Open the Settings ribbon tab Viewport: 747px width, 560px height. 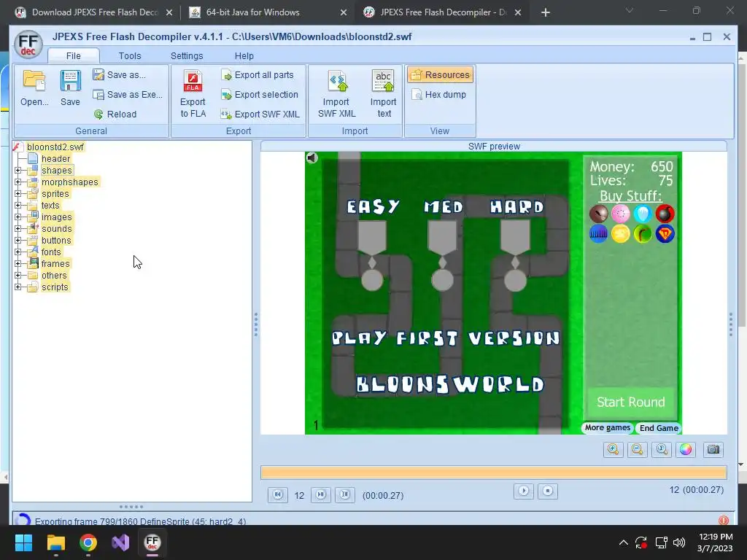[187, 55]
